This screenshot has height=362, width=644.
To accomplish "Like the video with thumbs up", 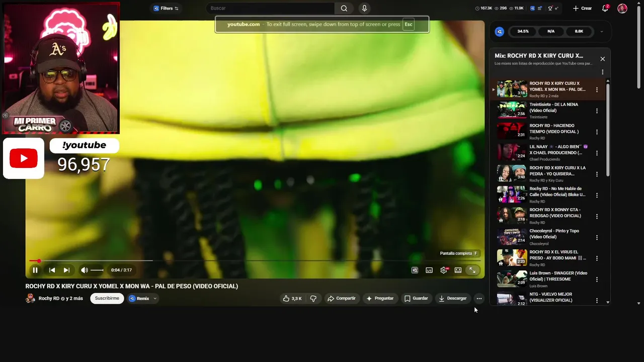I will point(292,298).
